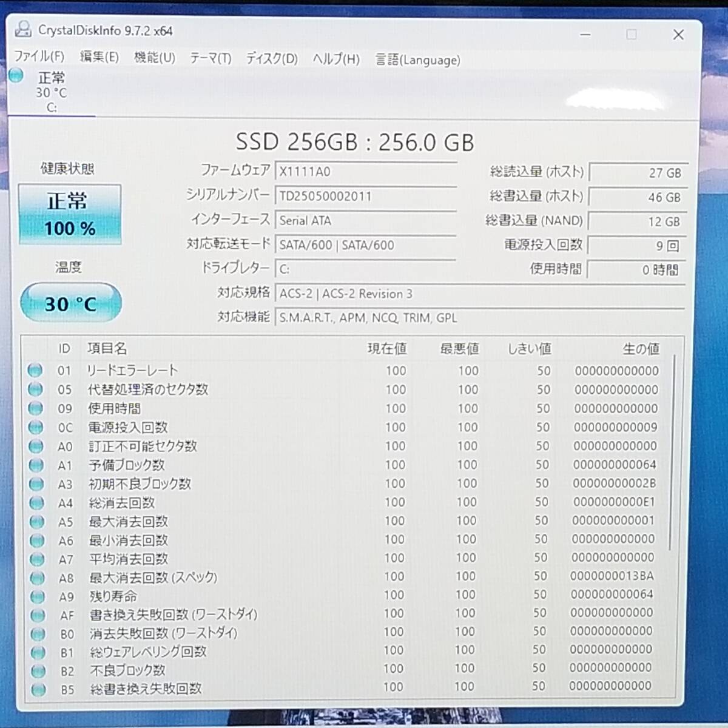Open the 編集(E) menu
728x728 pixels.
coord(99,57)
